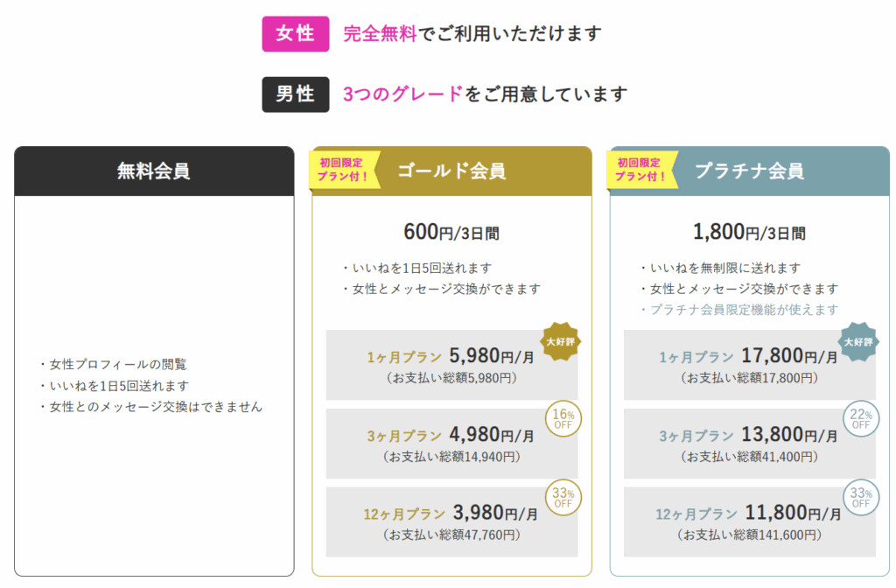Pick the platinum 3ヶ月プラン 13,800円 option

click(749, 444)
